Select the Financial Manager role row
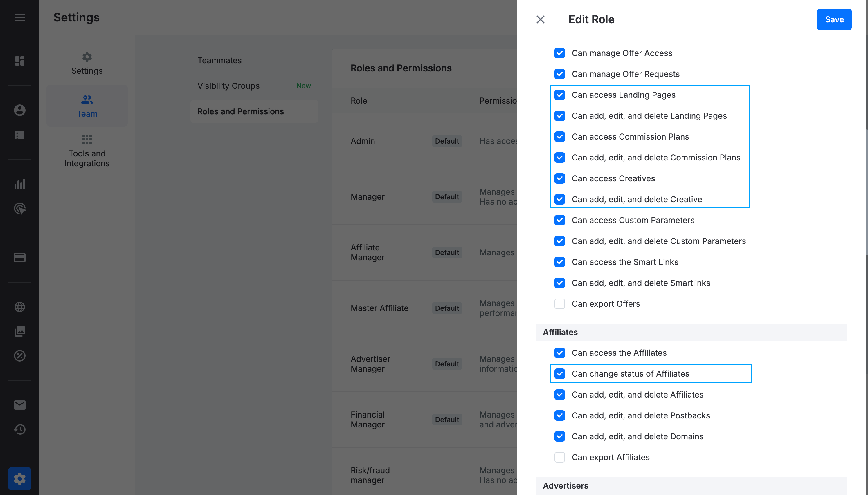This screenshot has width=868, height=495. click(x=424, y=420)
